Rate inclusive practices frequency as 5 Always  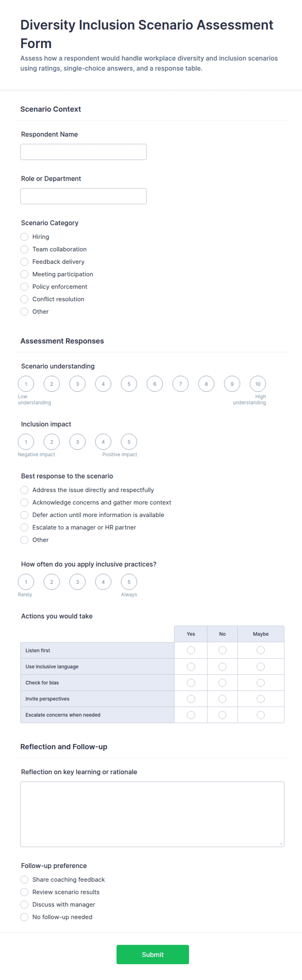click(x=129, y=582)
